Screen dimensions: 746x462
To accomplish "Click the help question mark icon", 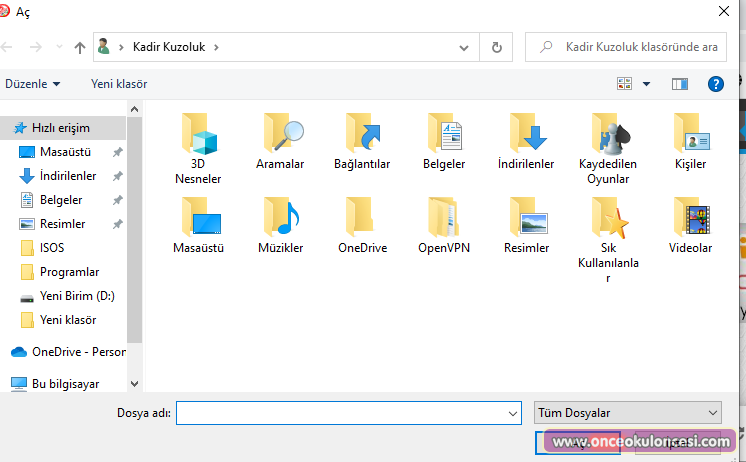I will (x=715, y=84).
